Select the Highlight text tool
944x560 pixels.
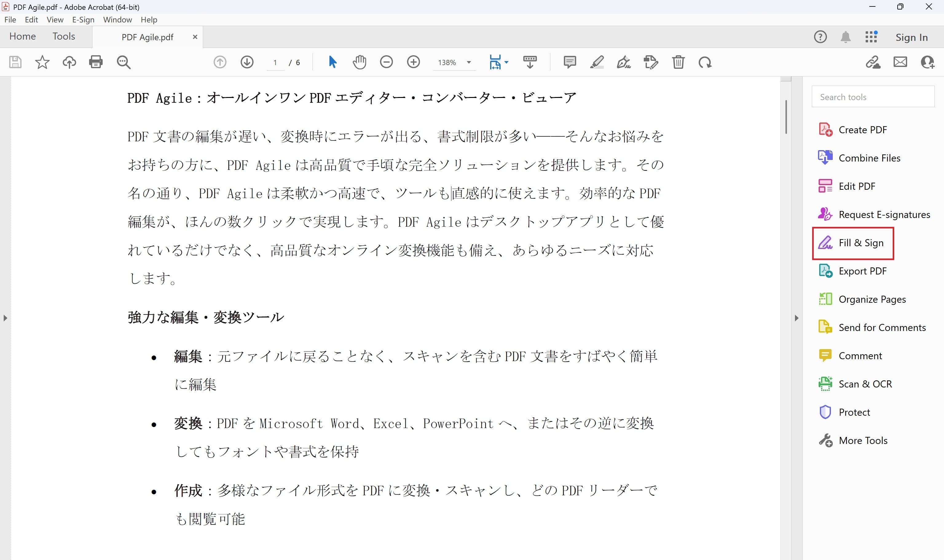click(x=597, y=62)
